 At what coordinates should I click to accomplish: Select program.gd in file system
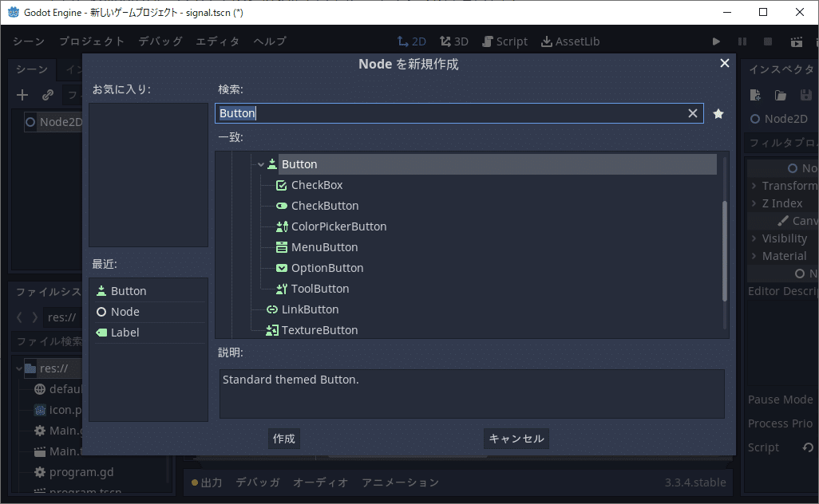(x=73, y=473)
